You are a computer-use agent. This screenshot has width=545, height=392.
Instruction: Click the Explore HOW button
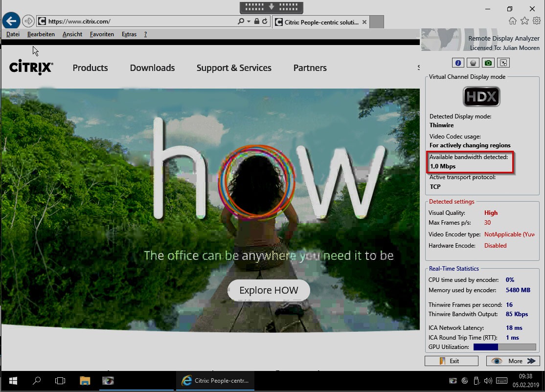269,290
